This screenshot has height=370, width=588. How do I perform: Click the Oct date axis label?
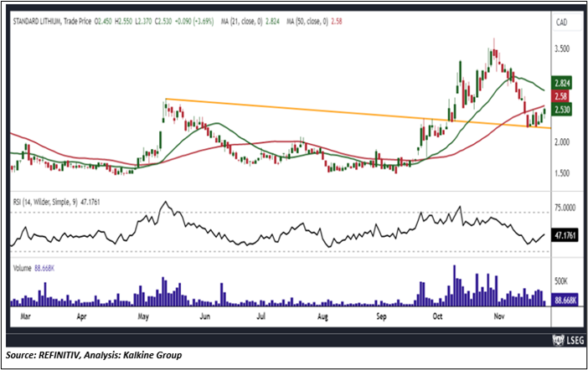click(437, 316)
